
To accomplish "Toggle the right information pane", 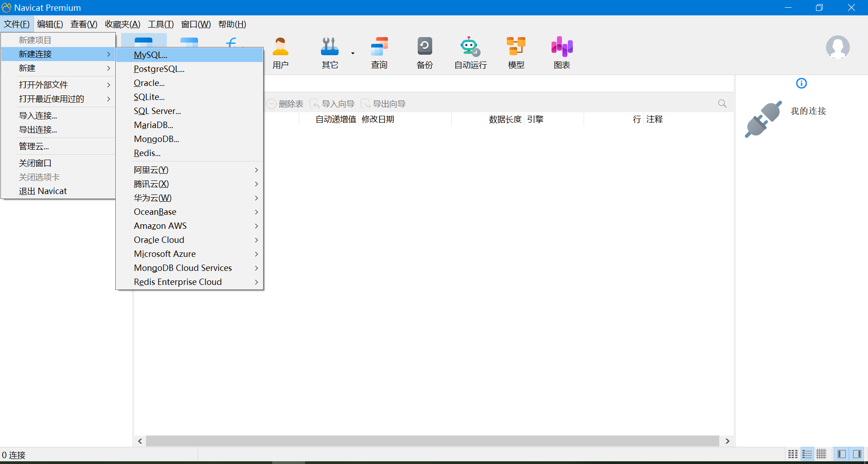I will [857, 454].
